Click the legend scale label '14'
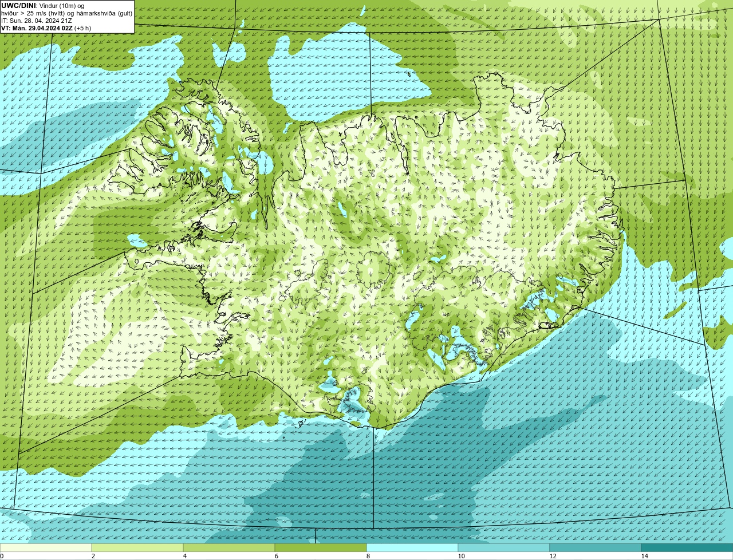The width and height of the screenshot is (733, 560). pos(644,556)
